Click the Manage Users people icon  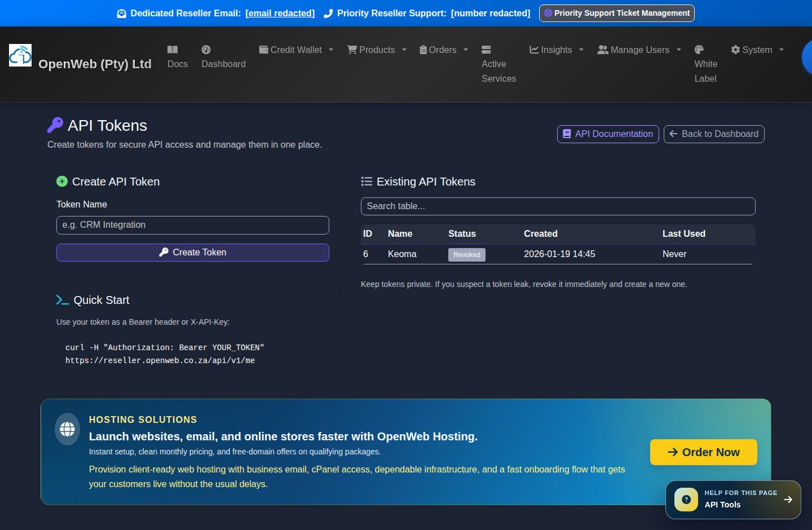tap(603, 50)
